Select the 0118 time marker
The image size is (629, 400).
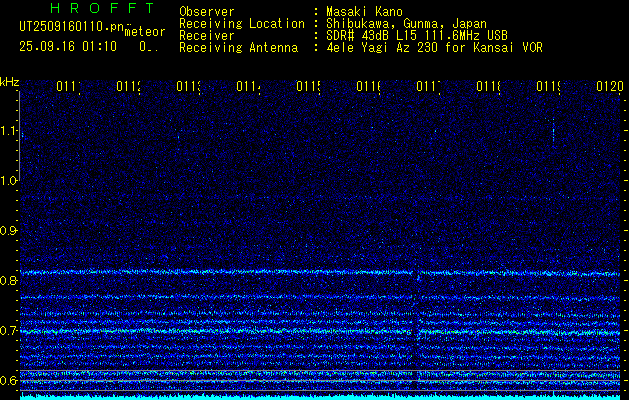click(x=488, y=86)
